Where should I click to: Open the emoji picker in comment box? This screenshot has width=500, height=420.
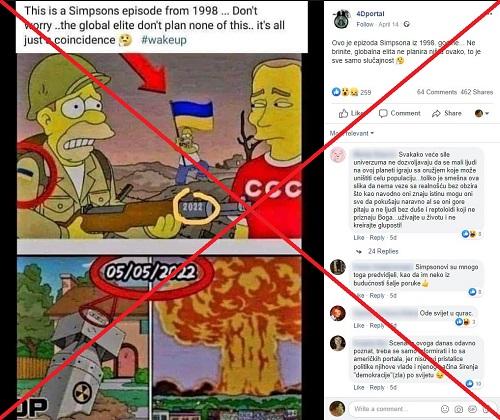(x=445, y=409)
